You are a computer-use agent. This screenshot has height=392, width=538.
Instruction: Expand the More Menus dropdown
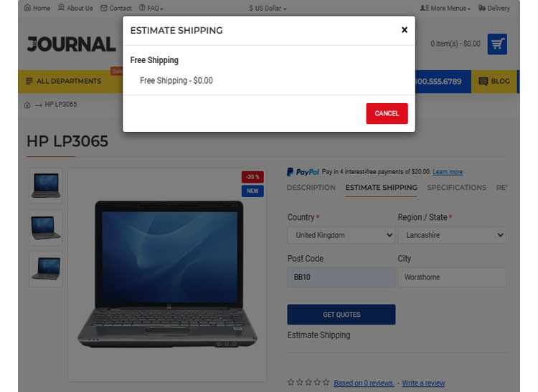point(445,8)
